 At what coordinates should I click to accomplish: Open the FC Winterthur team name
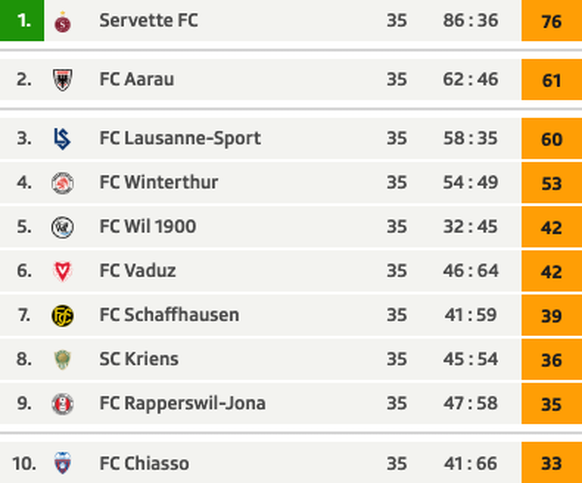click(x=158, y=182)
